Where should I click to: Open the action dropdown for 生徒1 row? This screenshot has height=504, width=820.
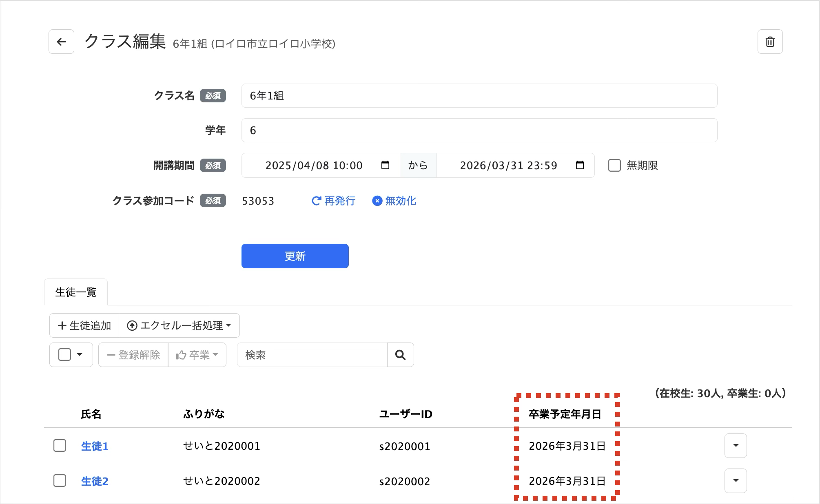click(736, 446)
